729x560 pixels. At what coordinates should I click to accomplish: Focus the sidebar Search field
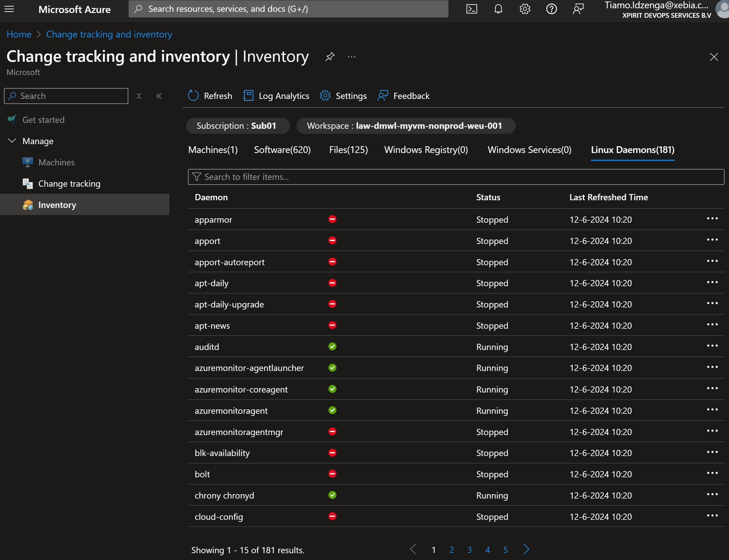click(x=66, y=96)
